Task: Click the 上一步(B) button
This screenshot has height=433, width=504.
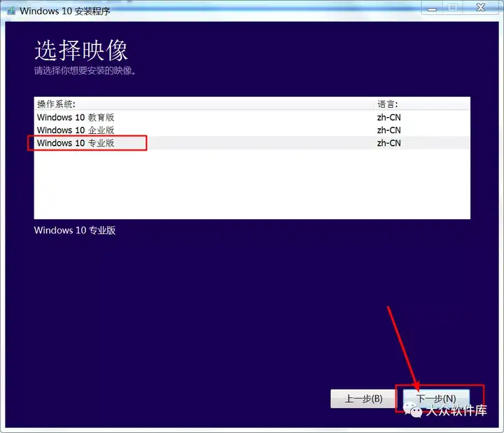Action: [363, 399]
